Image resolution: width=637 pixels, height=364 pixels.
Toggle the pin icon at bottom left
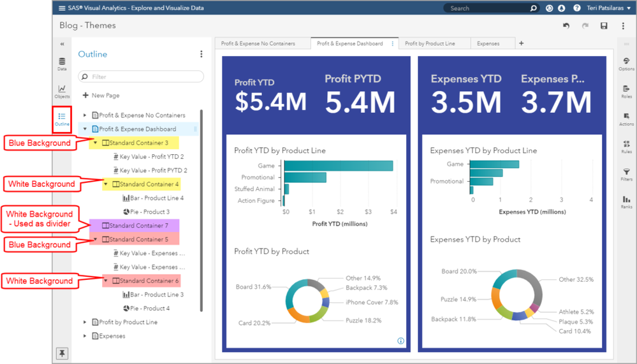coord(62,353)
